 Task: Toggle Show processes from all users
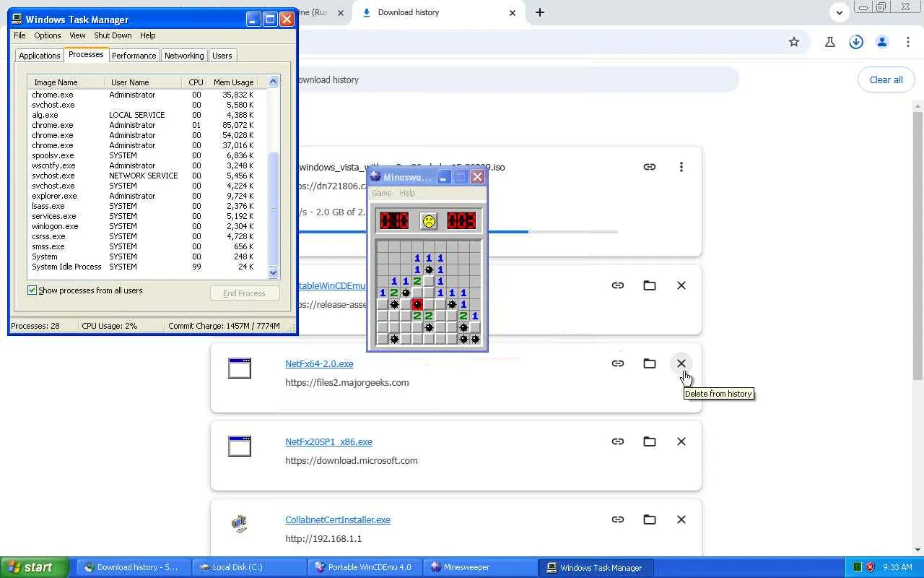coord(32,290)
